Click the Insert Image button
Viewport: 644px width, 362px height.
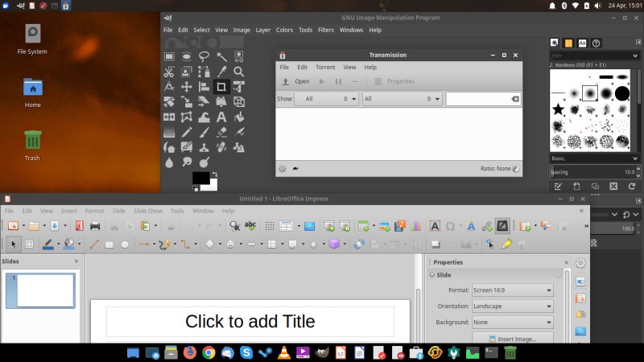tap(512, 339)
